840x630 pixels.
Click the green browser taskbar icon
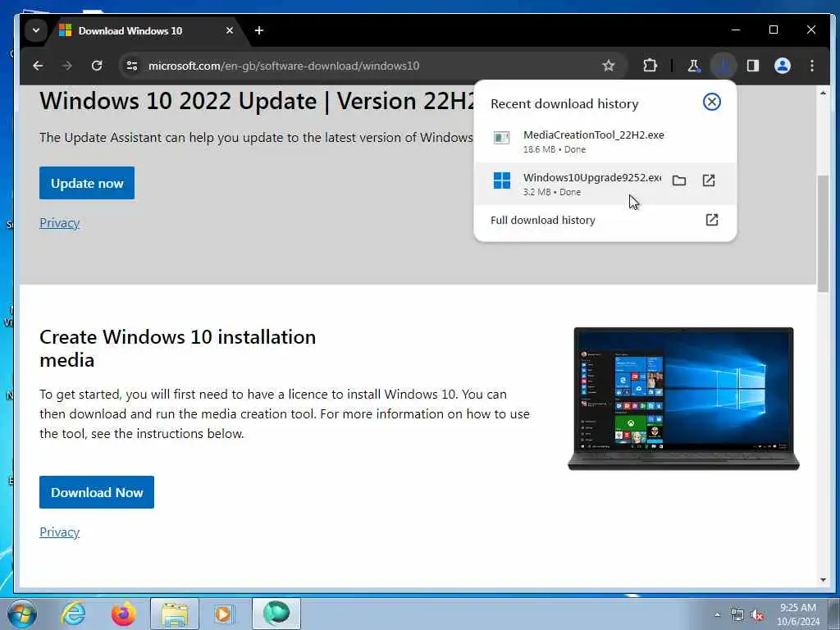pos(276,614)
